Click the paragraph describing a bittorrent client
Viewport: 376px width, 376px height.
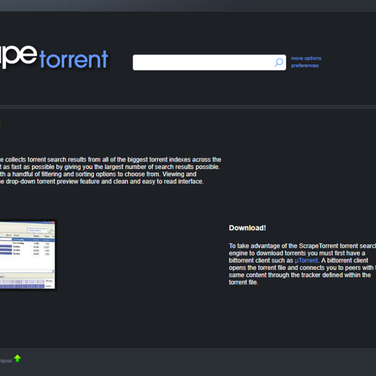(302, 264)
